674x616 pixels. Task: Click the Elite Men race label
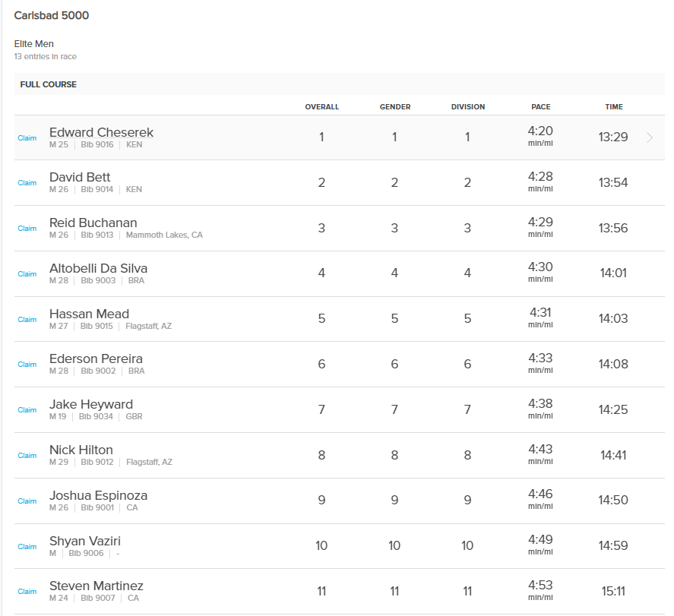tap(34, 44)
